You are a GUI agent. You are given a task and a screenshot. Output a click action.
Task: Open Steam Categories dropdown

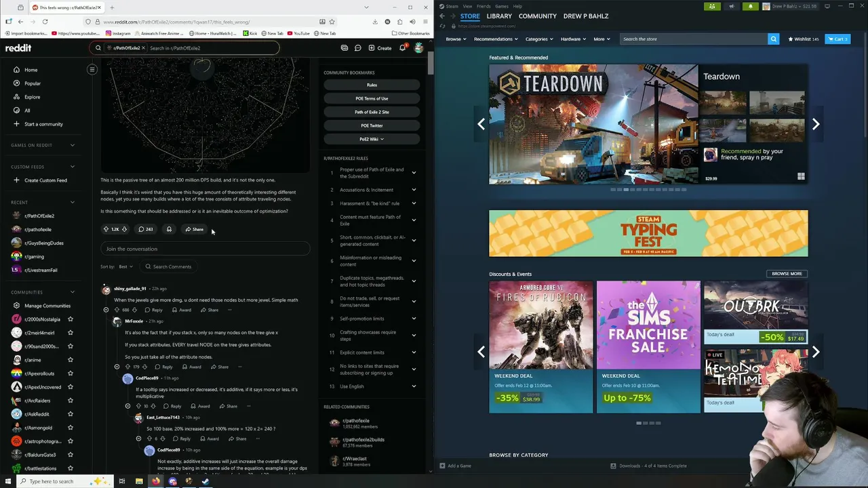tap(539, 39)
